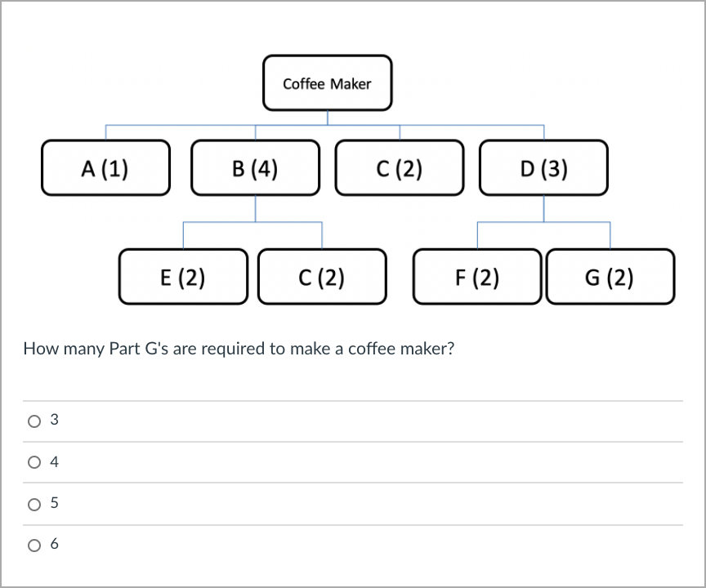Screen dimensions: 706x588
Task: Select the G (2) subcomponent box
Action: click(x=610, y=276)
